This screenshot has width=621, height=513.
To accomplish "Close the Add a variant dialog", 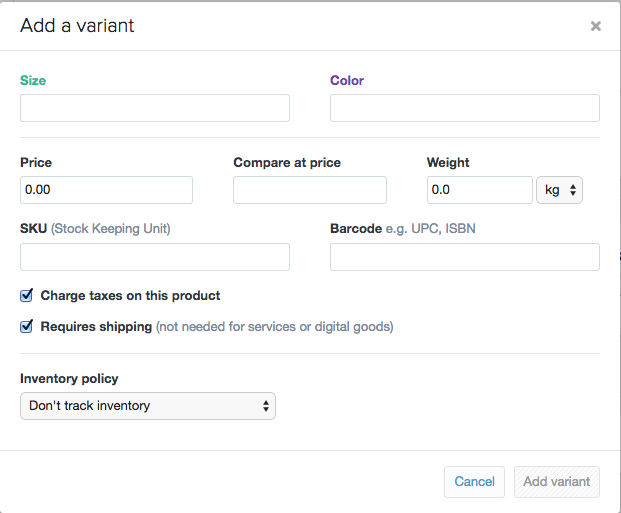I will [x=596, y=26].
